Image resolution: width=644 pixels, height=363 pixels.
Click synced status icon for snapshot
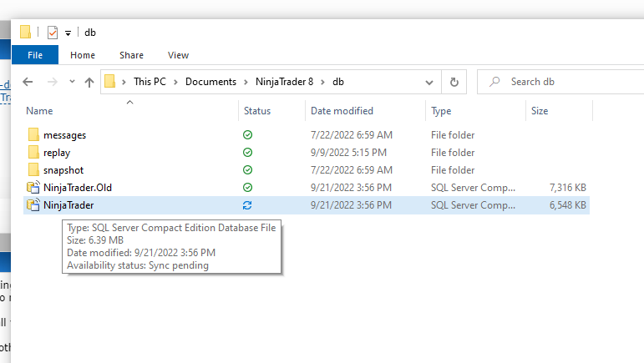[x=247, y=169]
